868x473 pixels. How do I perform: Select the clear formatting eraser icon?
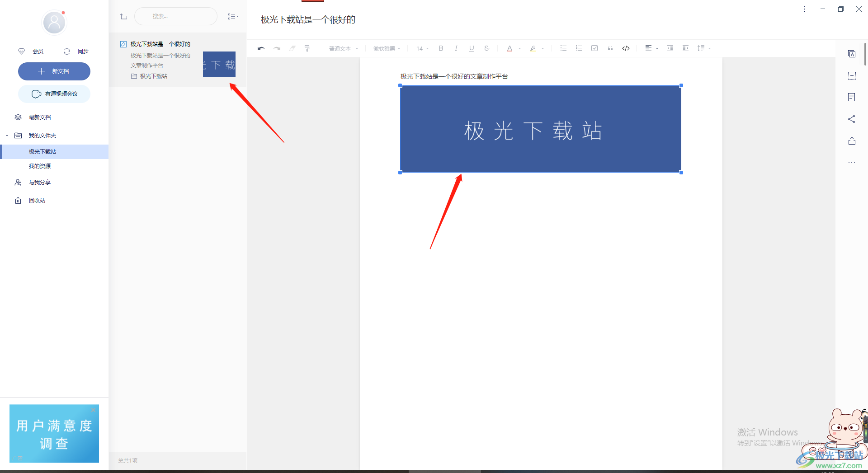click(x=292, y=48)
